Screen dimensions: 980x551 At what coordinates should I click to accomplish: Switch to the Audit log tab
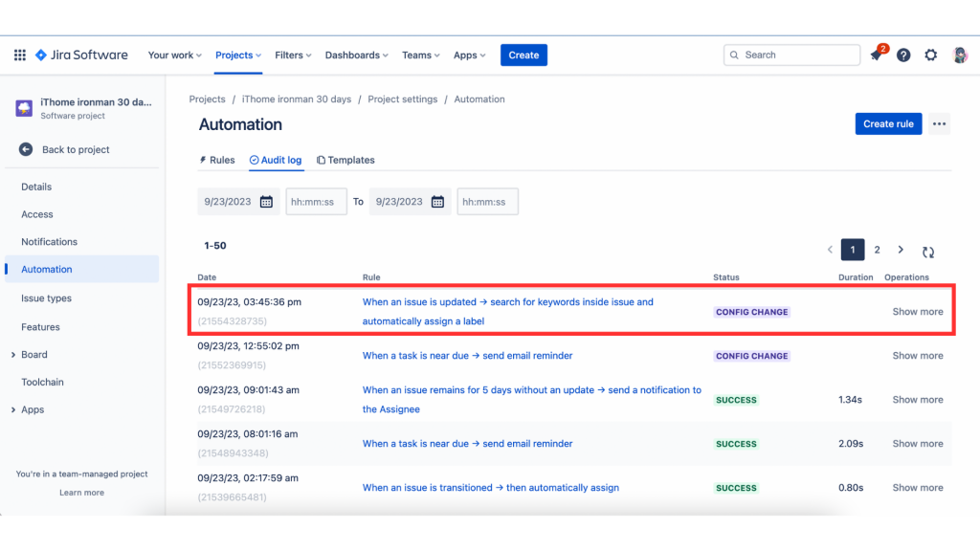click(x=276, y=160)
